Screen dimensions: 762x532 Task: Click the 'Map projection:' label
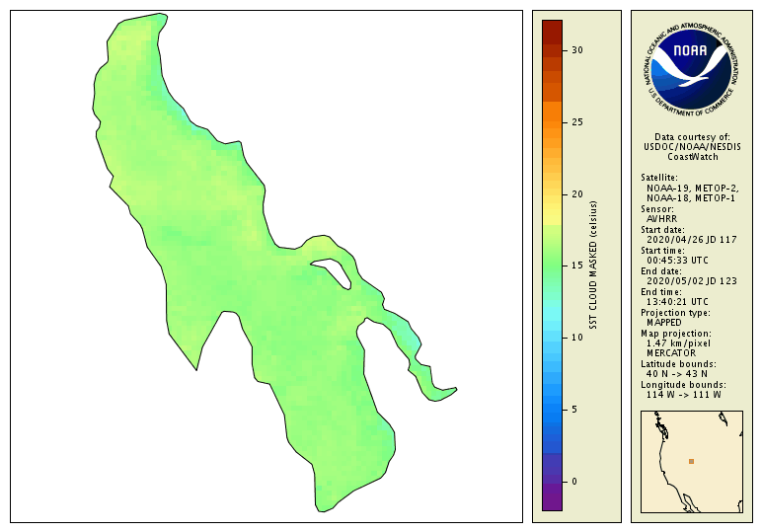coord(676,334)
